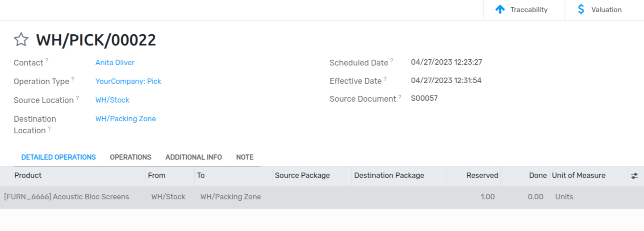
Task: Open WH/Packing Zone destination link
Action: (125, 119)
